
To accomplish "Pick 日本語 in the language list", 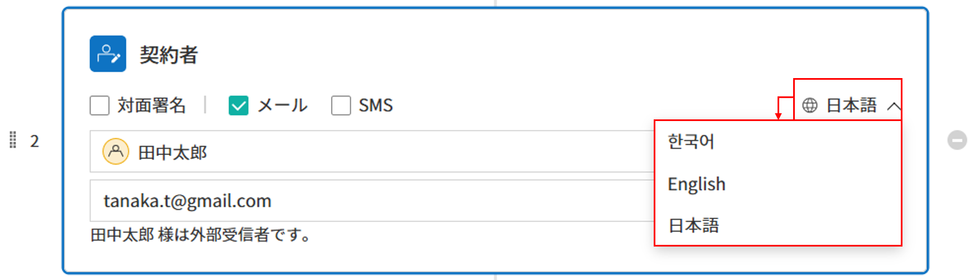I will [693, 225].
